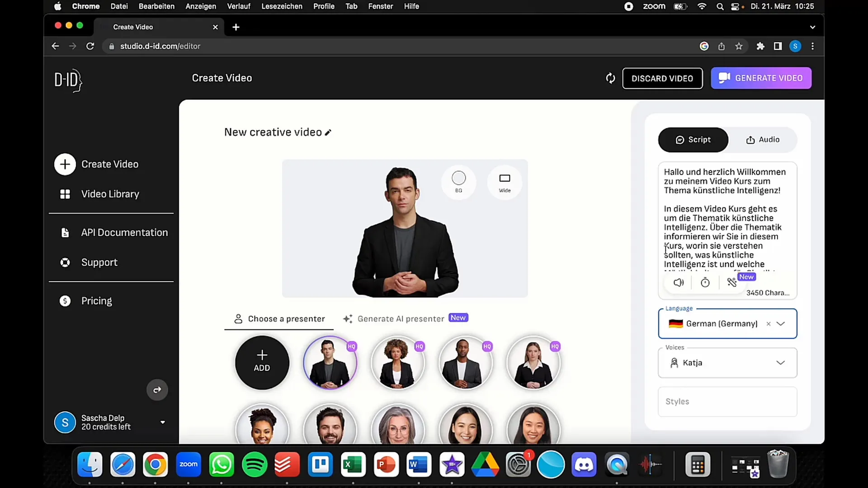Click the script text input field
Image resolution: width=868 pixels, height=488 pixels.
click(726, 217)
